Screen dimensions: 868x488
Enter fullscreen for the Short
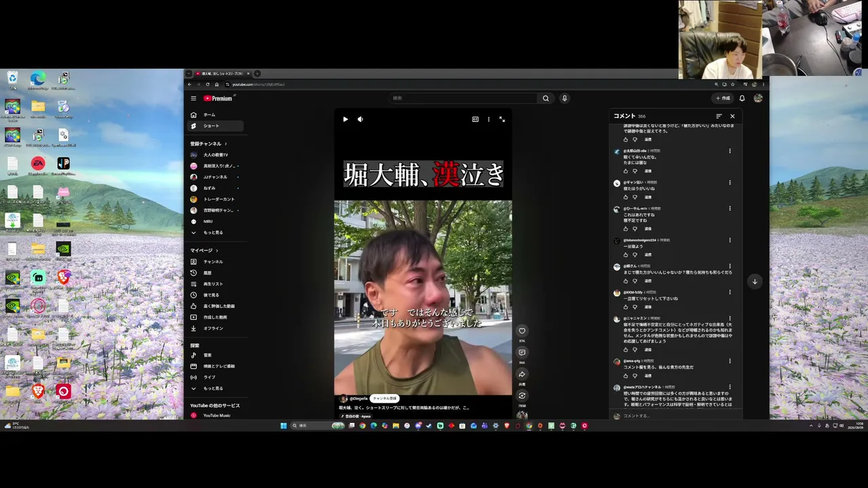[x=502, y=119]
